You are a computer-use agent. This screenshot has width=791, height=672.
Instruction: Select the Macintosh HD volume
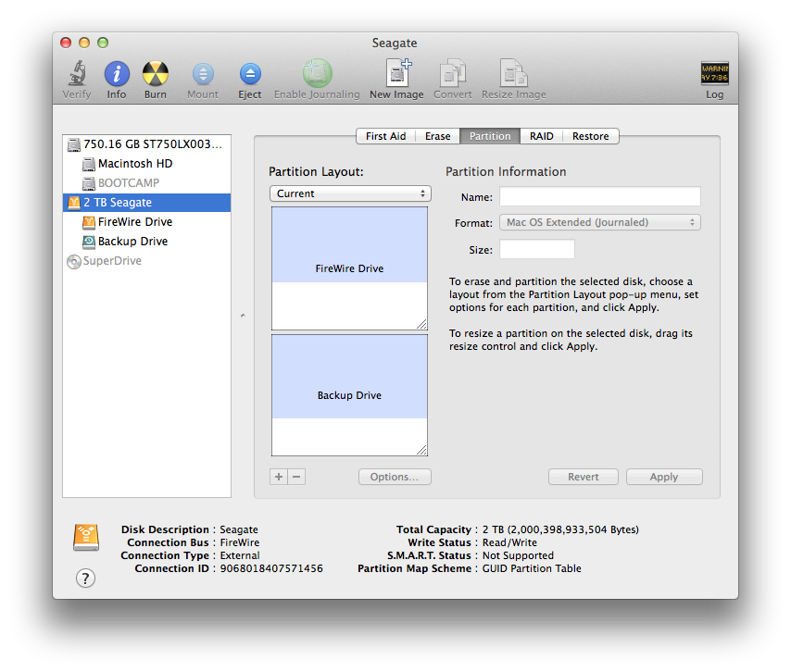tap(146, 164)
